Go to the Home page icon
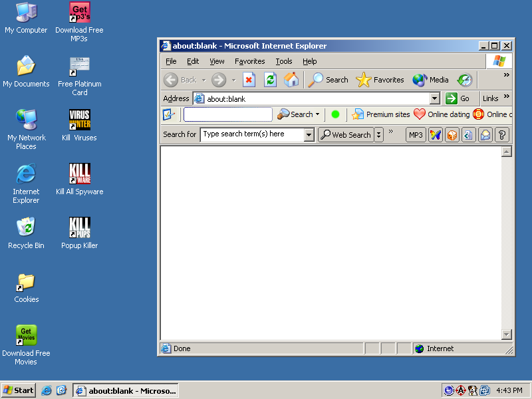This screenshot has height=399, width=532. pyautogui.click(x=291, y=80)
